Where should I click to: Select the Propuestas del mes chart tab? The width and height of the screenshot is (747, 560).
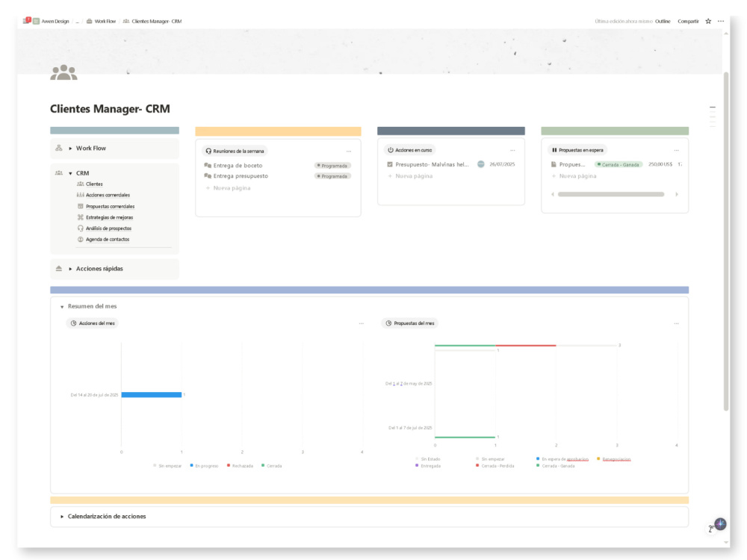[409, 323]
